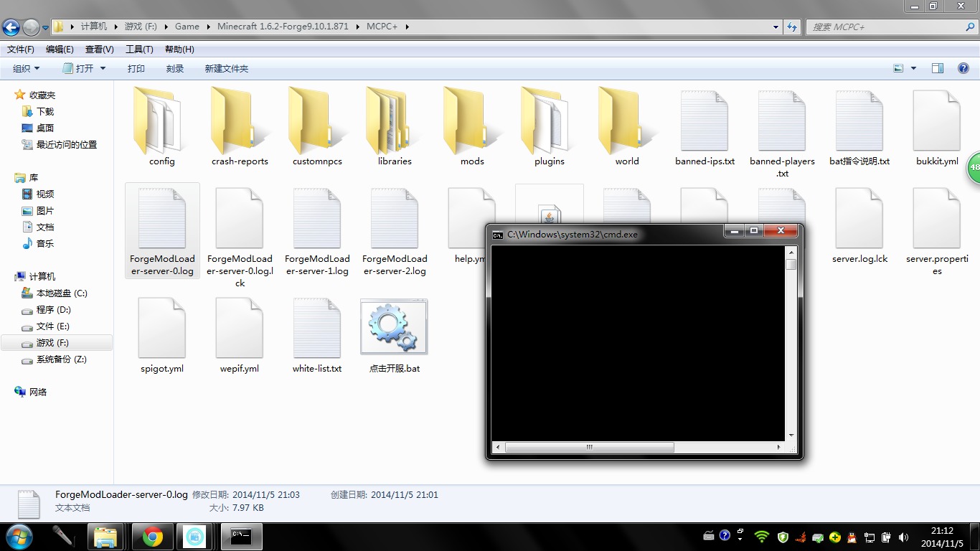Select the white-list.txt file
This screenshot has height=551, width=980.
(317, 335)
